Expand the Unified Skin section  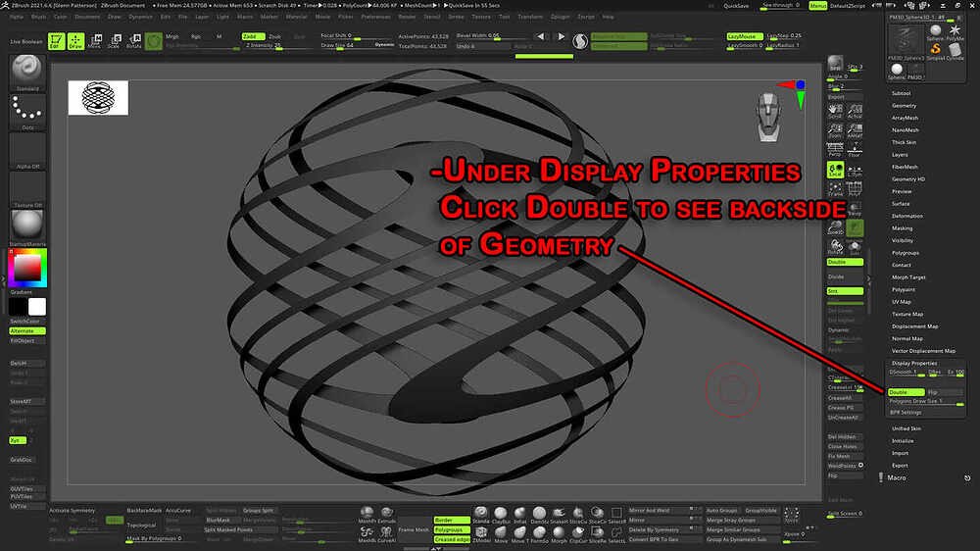click(906, 428)
